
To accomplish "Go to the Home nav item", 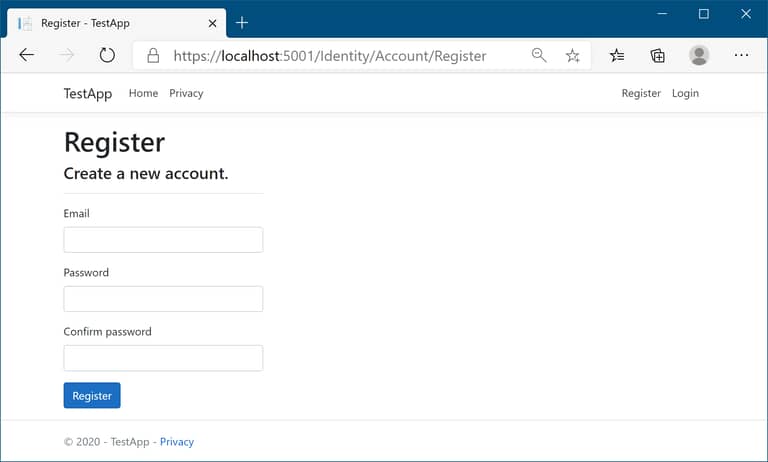I will click(x=143, y=93).
